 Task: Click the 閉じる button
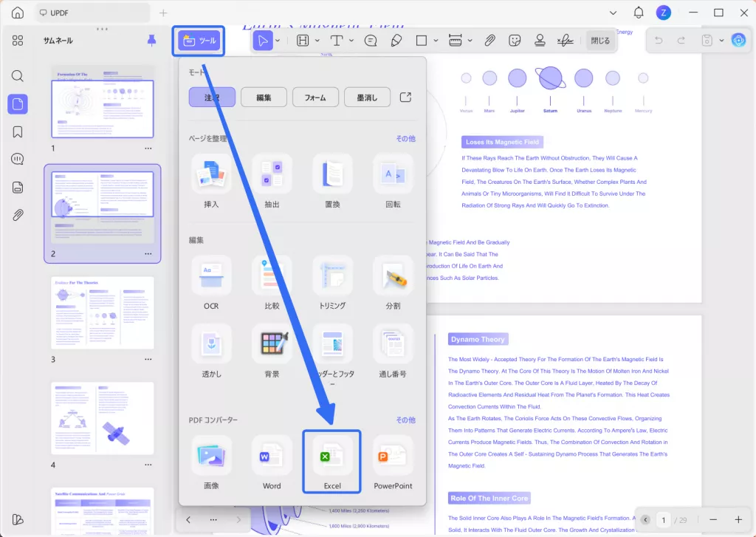point(600,41)
